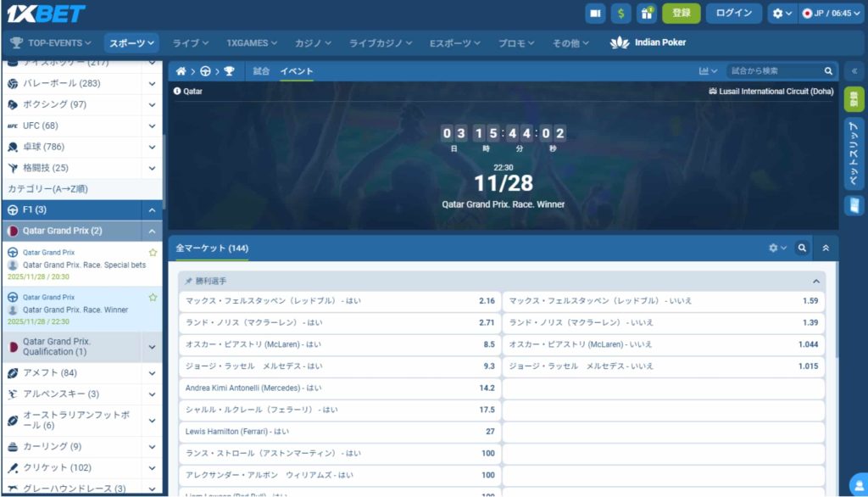Open the dollar sign payments icon
Screen dimensions: 868x497
pos(620,13)
